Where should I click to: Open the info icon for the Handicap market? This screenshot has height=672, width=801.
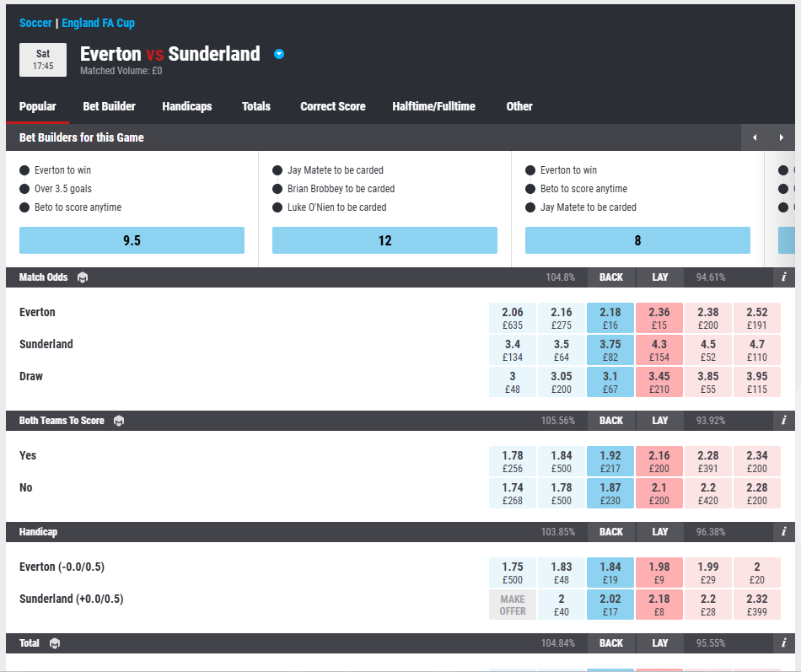click(x=782, y=531)
